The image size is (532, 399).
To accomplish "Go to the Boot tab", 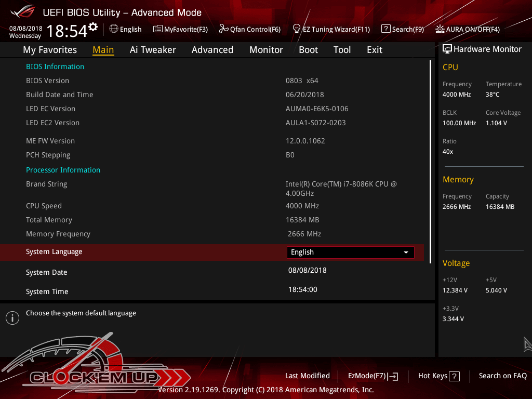I will coord(308,50).
